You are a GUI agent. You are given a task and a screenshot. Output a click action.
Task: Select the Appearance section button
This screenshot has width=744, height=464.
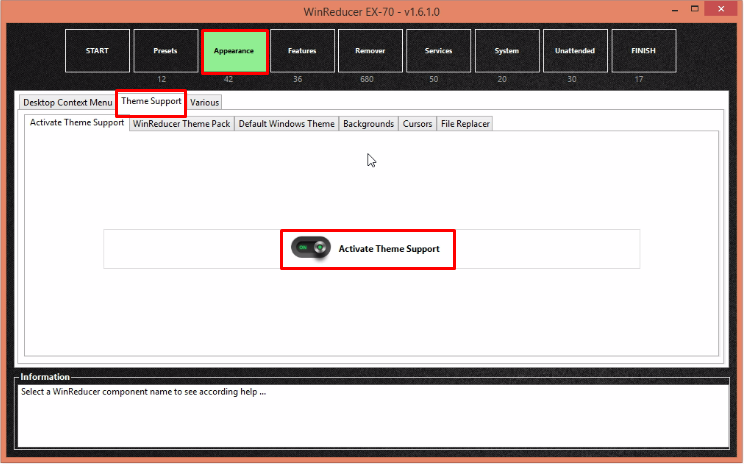(x=234, y=51)
